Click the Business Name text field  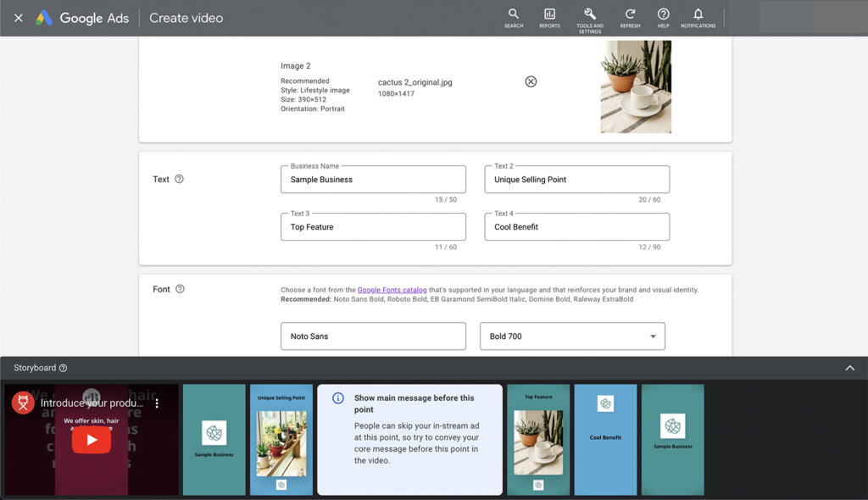(x=373, y=180)
